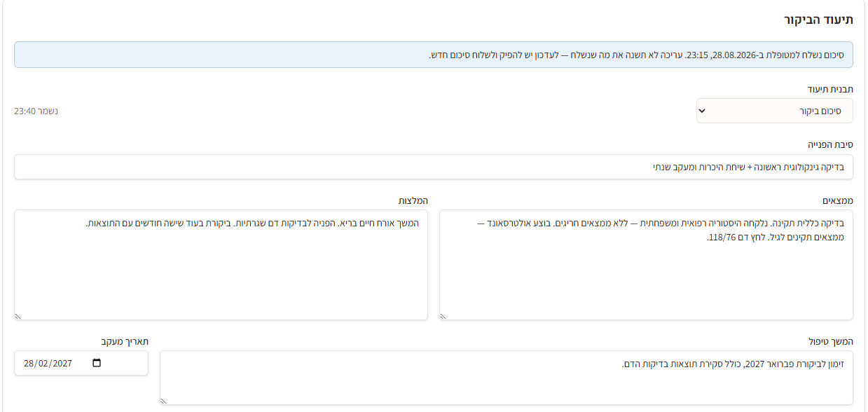The image size is (868, 412).
Task: Click the סיבת הפנייה label
Action: [830, 144]
